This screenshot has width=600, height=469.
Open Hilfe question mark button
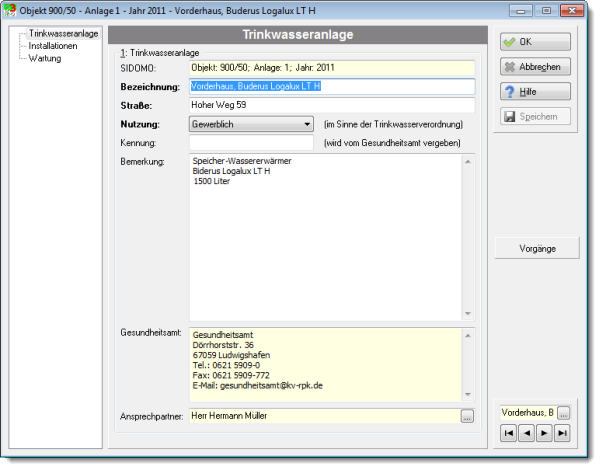(535, 91)
